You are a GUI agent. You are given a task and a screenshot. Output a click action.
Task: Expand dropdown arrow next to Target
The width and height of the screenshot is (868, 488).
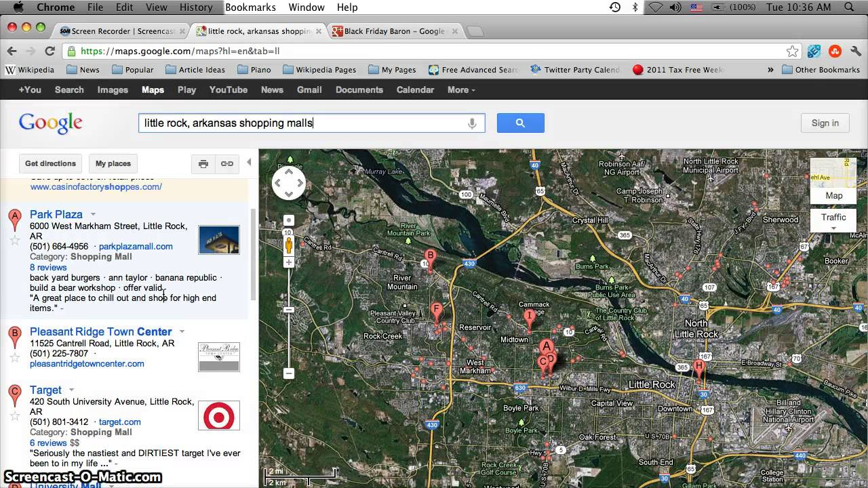pyautogui.click(x=71, y=390)
